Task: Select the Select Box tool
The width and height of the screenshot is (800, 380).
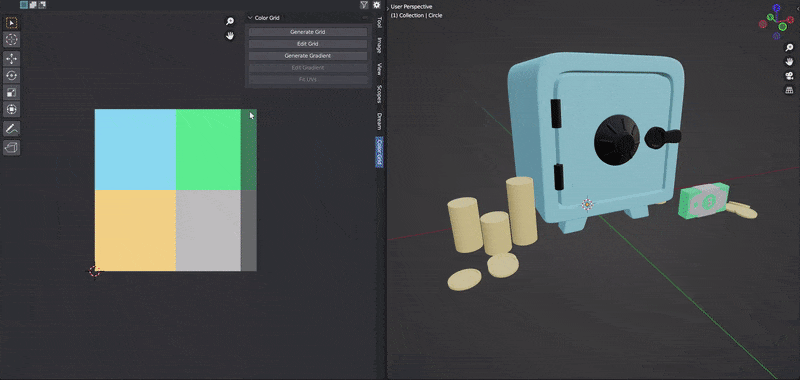Action: [11, 23]
